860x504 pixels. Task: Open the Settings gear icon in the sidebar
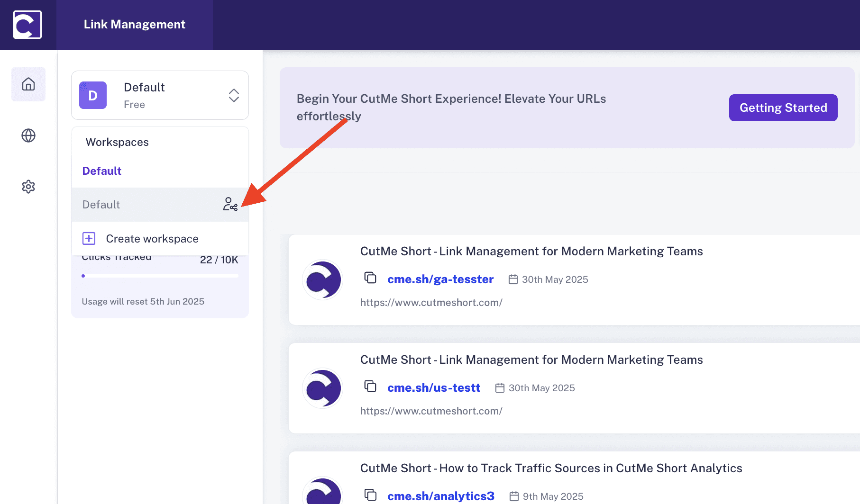point(28,187)
